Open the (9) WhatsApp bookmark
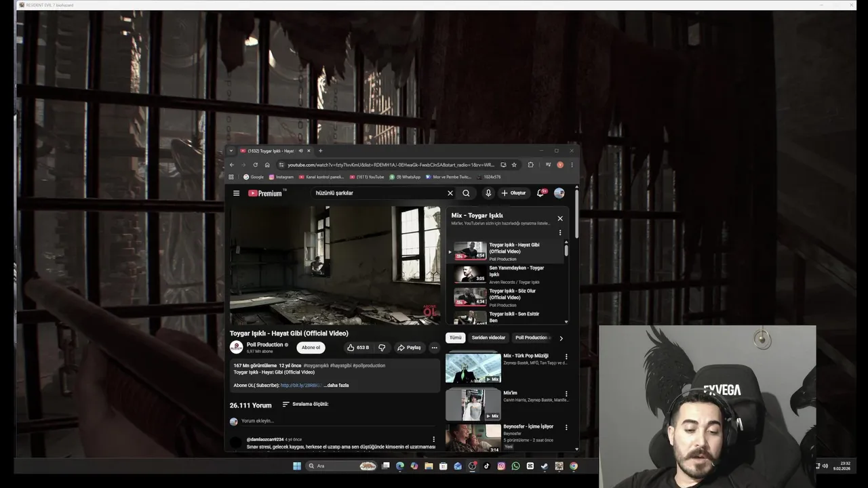This screenshot has width=868, height=488. click(x=405, y=177)
